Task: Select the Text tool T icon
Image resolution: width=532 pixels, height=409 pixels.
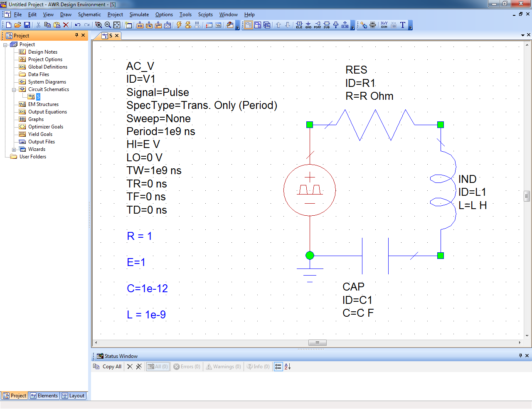Action: click(x=403, y=25)
